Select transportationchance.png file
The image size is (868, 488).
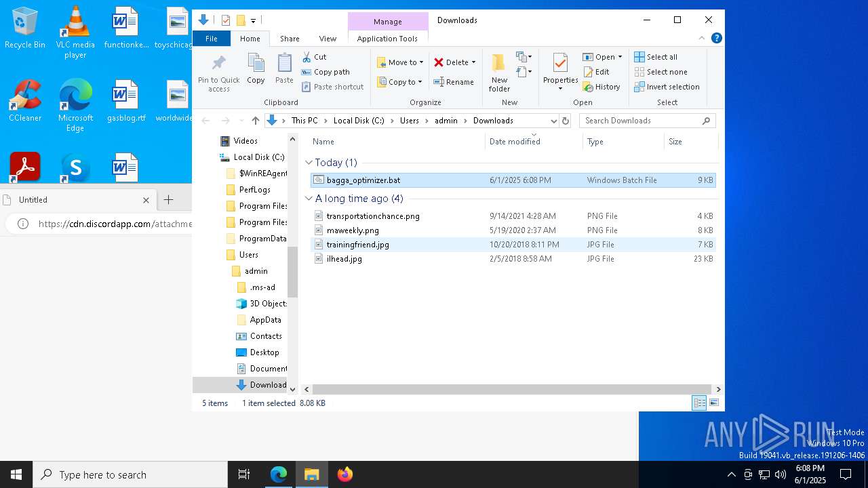point(513,216)
